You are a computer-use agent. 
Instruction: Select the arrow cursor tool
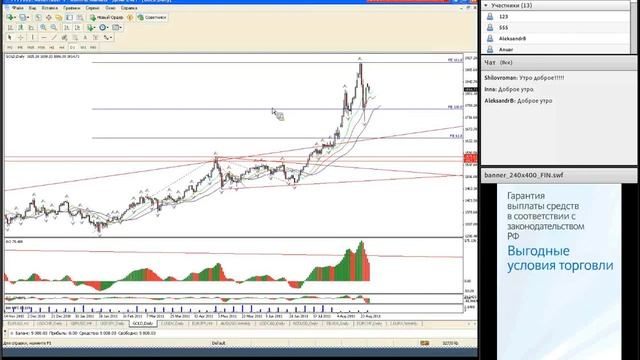coord(10,38)
